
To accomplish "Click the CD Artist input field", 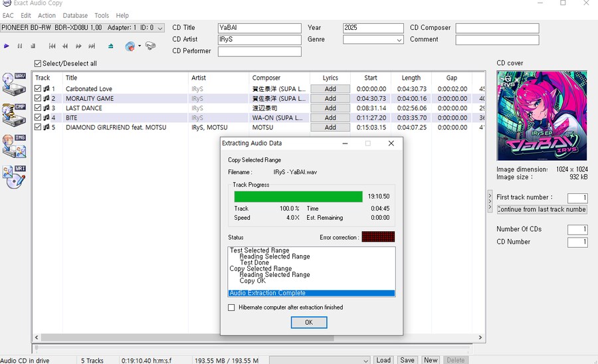I will coord(260,40).
